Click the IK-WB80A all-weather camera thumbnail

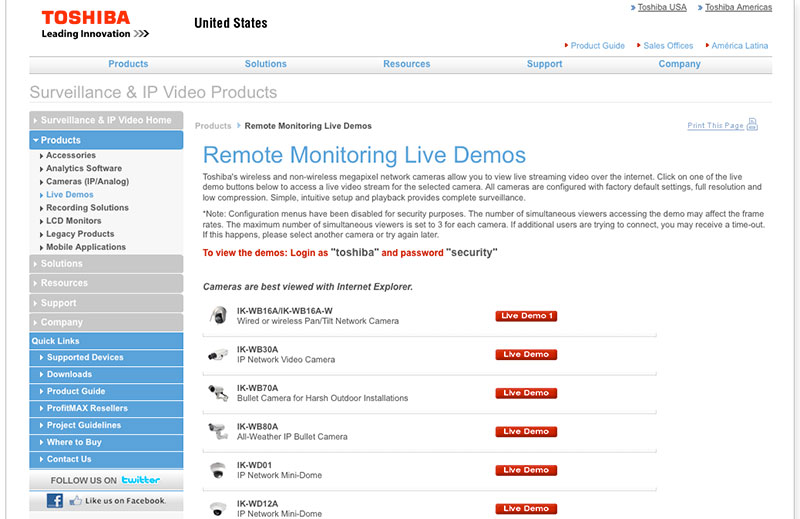pyautogui.click(x=218, y=431)
